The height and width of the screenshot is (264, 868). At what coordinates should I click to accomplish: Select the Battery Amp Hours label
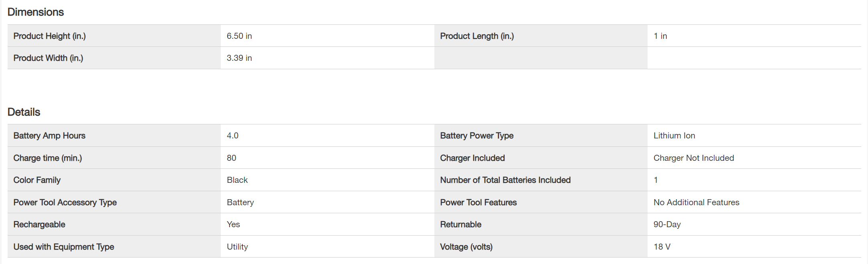point(49,136)
